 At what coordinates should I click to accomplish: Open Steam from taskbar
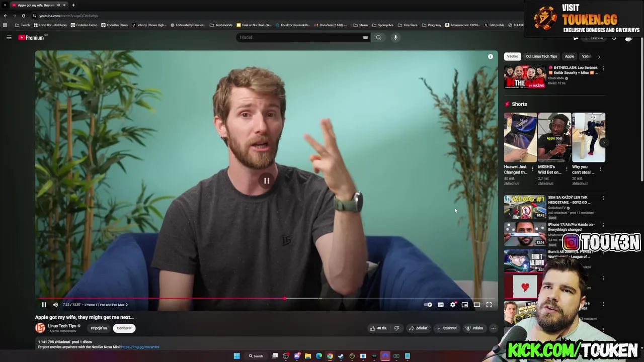click(341, 356)
